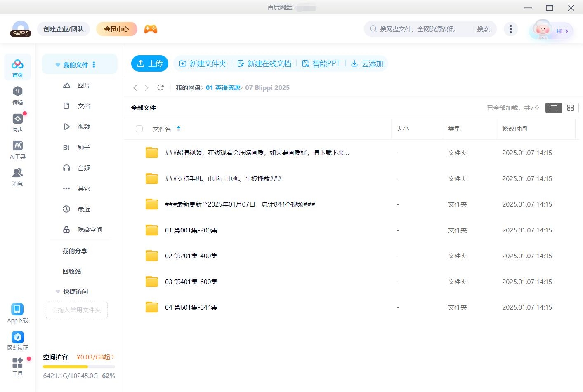Click 空间扩容 price link
583x392 pixels.
95,357
